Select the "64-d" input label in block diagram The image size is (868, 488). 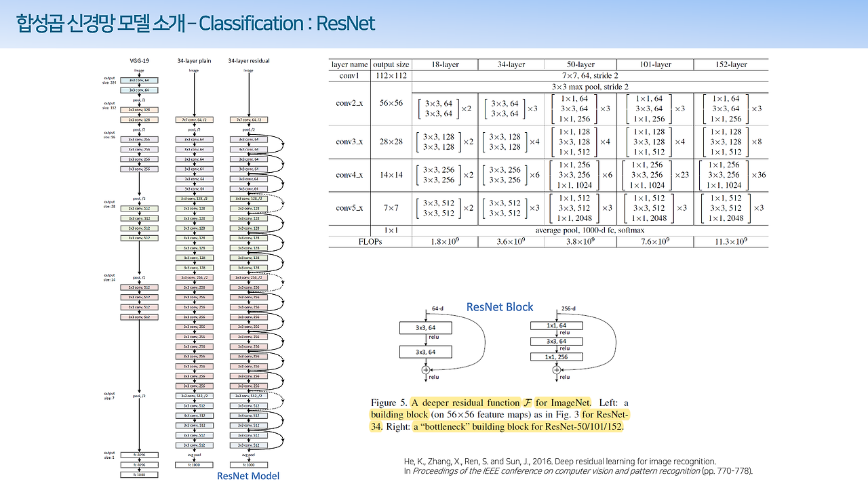pos(438,309)
